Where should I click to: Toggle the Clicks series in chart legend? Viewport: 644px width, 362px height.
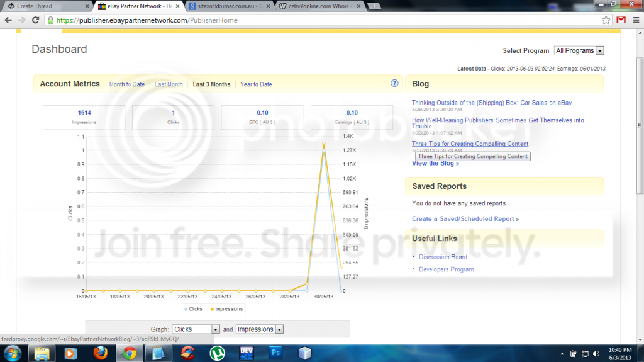tap(193, 309)
